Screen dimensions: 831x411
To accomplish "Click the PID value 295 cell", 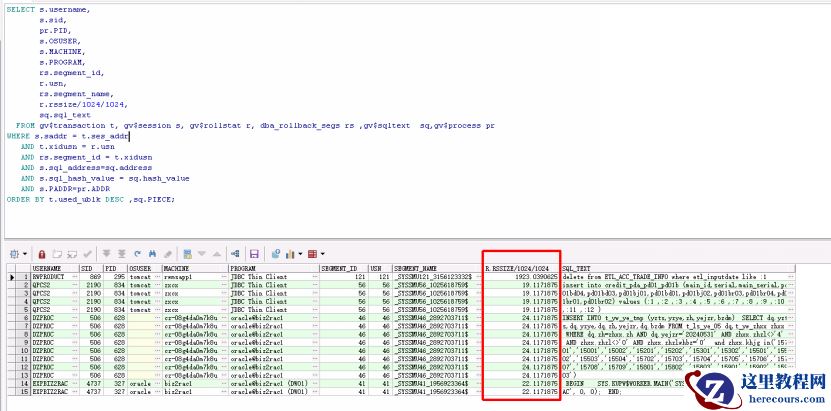I will [116, 276].
